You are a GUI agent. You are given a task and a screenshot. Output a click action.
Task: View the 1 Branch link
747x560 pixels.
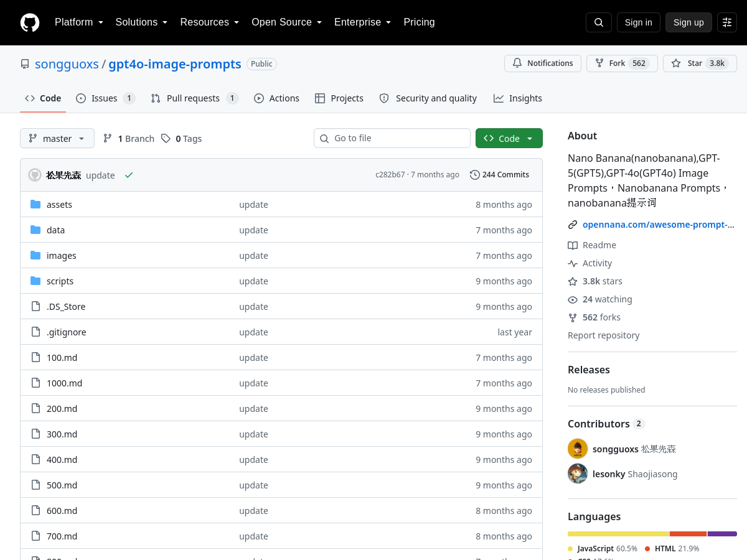[x=129, y=139]
